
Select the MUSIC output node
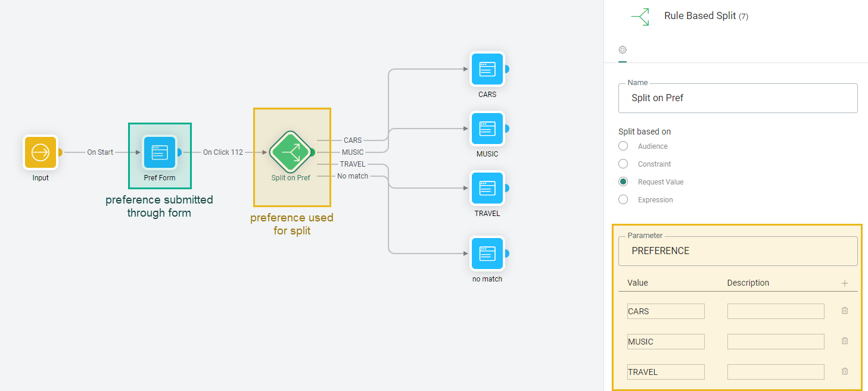tap(487, 129)
